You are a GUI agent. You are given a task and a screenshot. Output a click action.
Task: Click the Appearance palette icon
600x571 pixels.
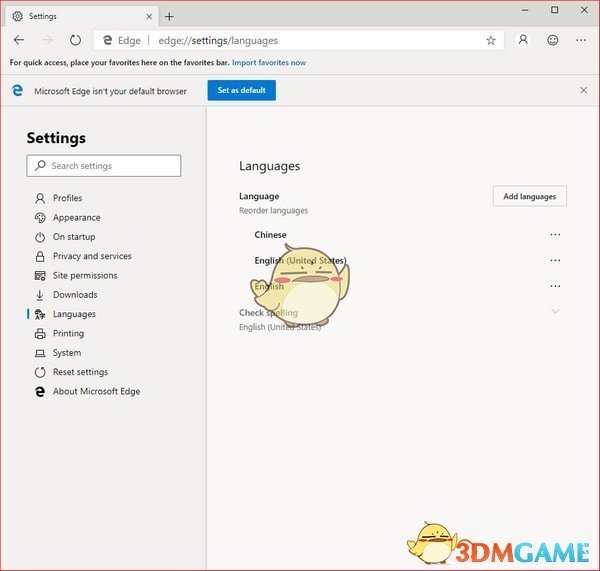[40, 217]
